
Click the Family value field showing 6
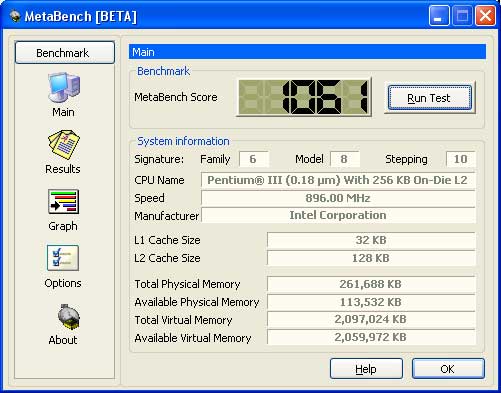254,159
